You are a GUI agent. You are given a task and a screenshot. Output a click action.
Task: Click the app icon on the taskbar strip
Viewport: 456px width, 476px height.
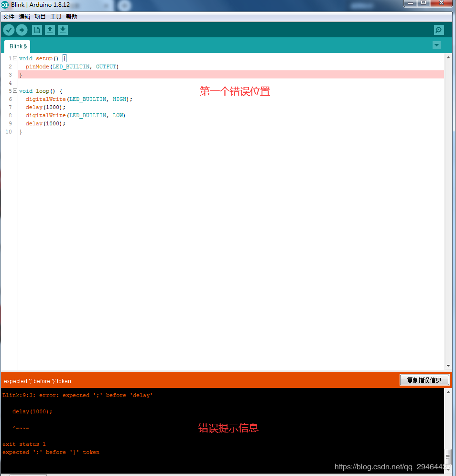point(124,5)
